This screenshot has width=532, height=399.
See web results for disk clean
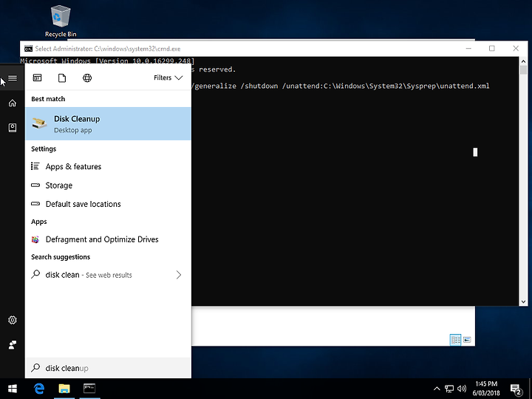108,275
